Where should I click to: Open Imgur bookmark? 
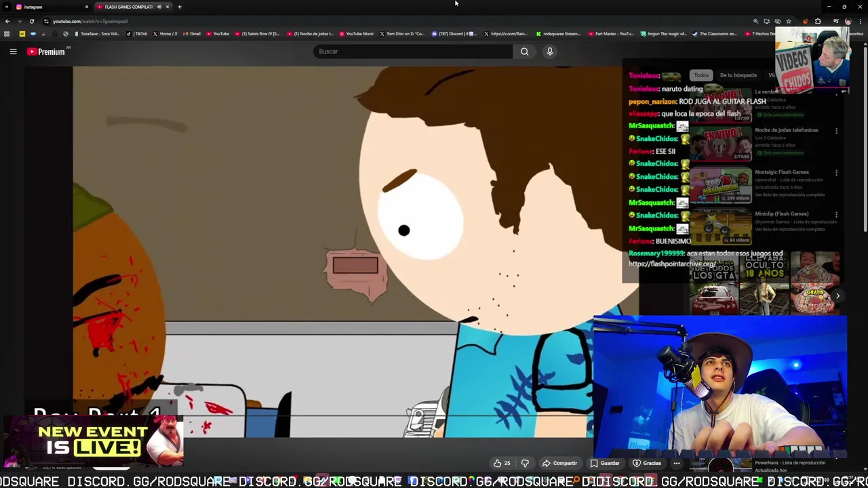pyautogui.click(x=664, y=34)
